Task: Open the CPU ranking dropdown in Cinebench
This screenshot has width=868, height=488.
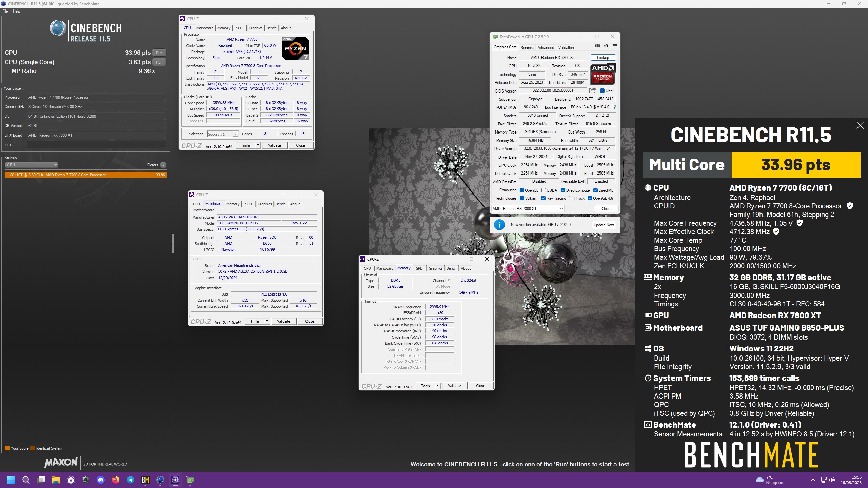Action: pyautogui.click(x=32, y=165)
